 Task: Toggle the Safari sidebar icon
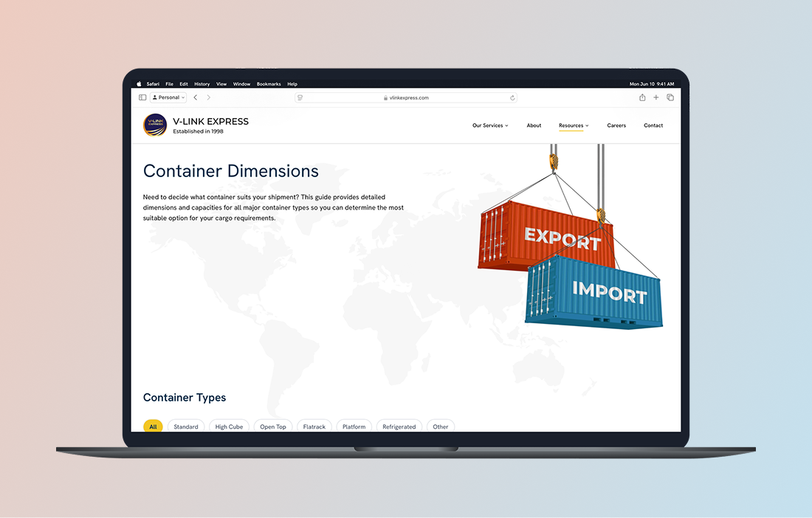point(142,97)
